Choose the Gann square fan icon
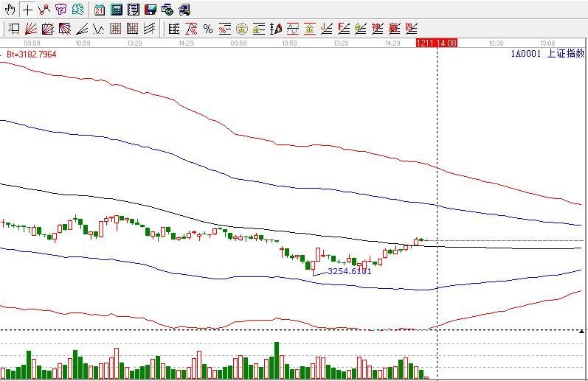This screenshot has width=588, height=381. click(x=48, y=29)
